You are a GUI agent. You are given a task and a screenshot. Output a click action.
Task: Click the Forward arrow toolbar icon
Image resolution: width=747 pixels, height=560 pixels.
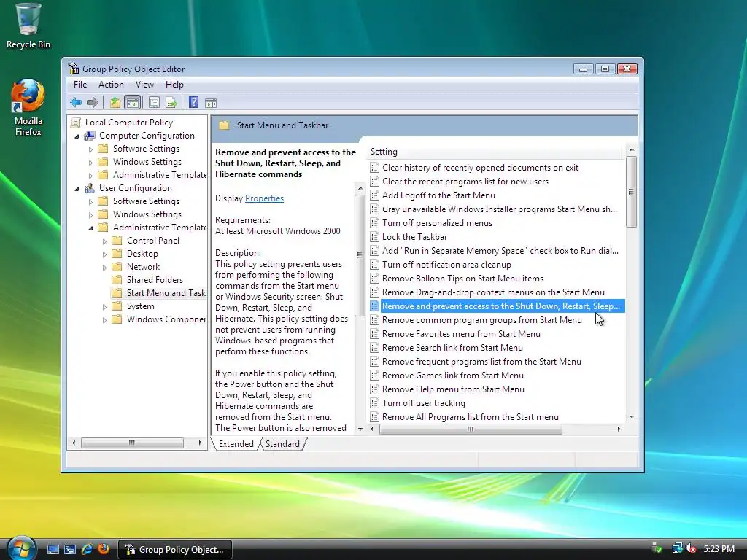(93, 102)
